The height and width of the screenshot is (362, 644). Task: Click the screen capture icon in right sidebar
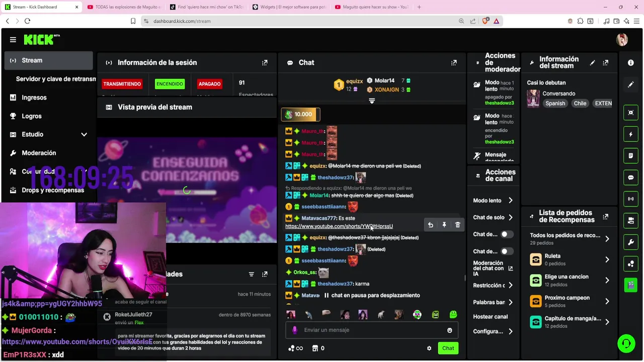click(x=631, y=113)
